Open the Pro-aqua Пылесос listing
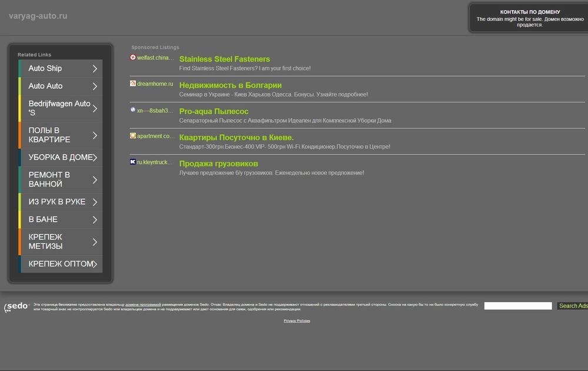 click(214, 111)
